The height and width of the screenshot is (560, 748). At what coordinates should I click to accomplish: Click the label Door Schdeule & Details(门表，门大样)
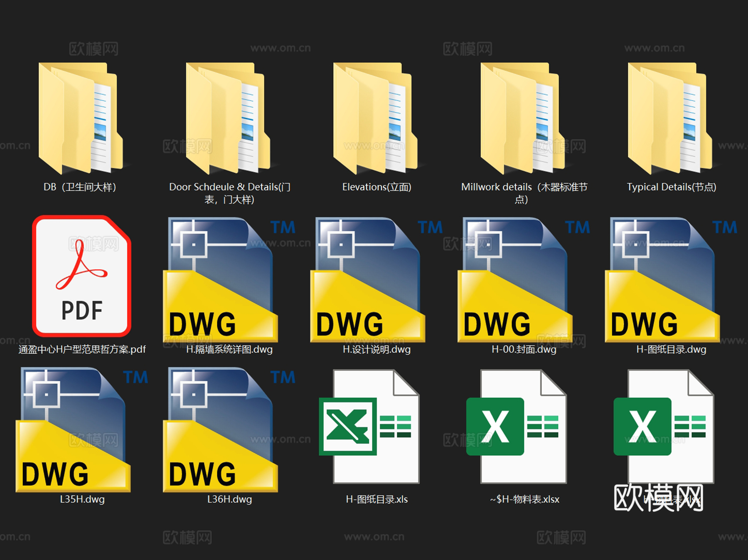click(229, 193)
